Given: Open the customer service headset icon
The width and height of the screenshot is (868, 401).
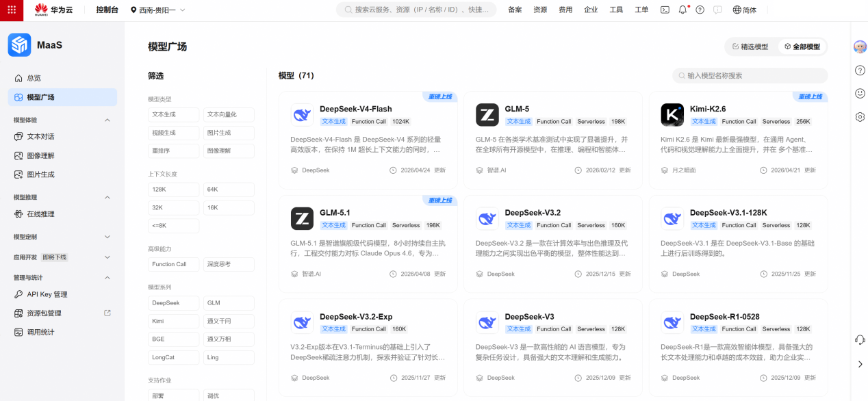Looking at the screenshot, I should (860, 340).
